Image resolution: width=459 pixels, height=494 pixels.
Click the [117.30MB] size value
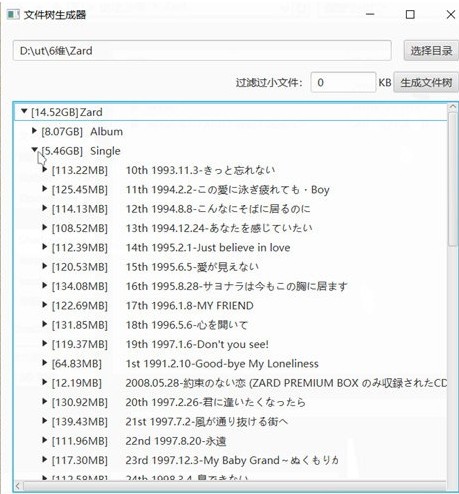[x=80, y=460]
